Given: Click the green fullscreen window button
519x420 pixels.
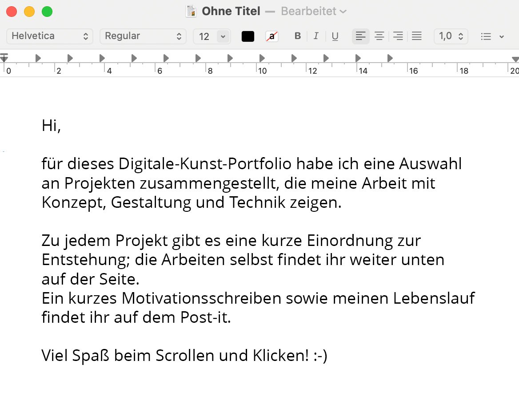Looking at the screenshot, I should click(x=47, y=12).
